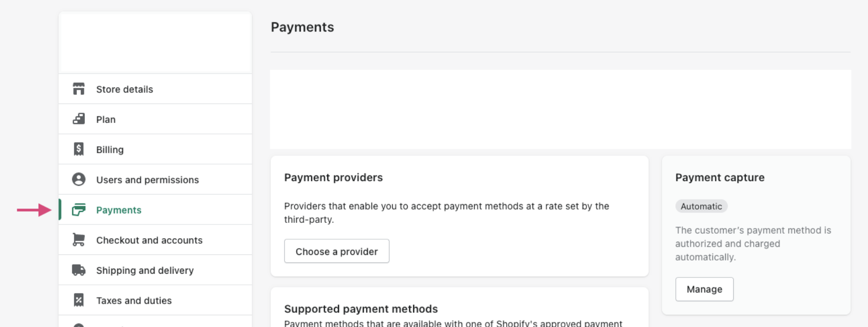
Task: Open the Billing label in sidebar
Action: coord(110,150)
